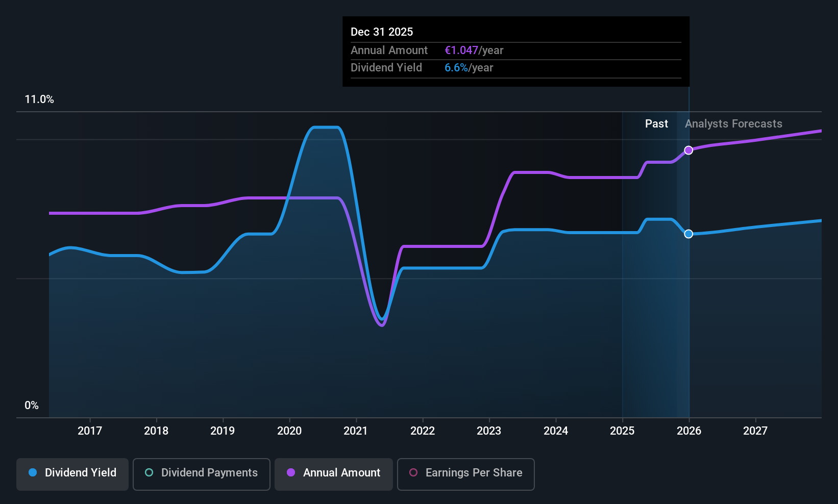The width and height of the screenshot is (838, 504).
Task: Click the purple Annual Amount legend dot
Action: click(291, 473)
